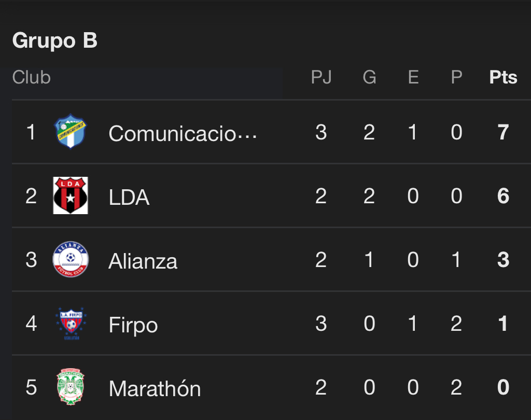Open the Comunicaciones team name link
Viewport: 531px width, 420px height.
tap(183, 133)
